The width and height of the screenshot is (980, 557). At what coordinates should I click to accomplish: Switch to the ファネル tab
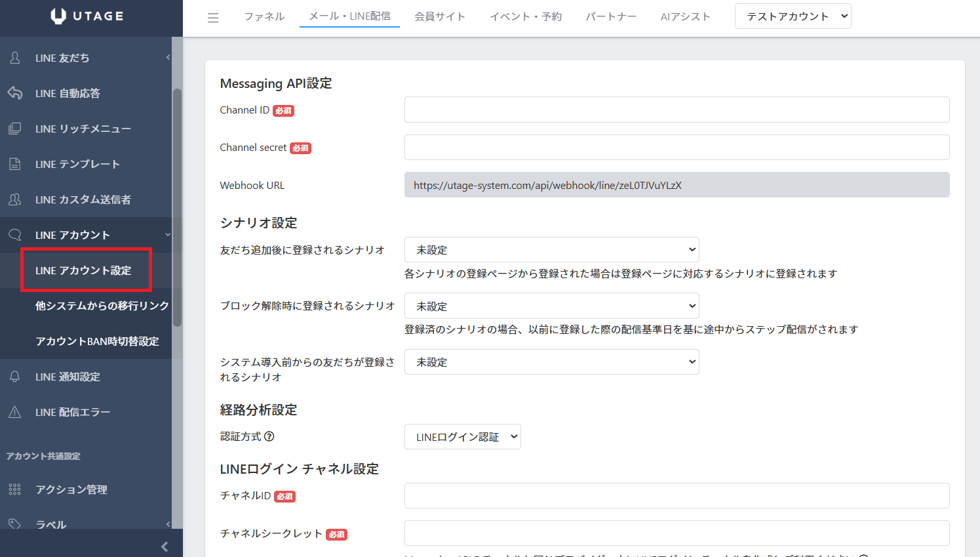264,16
